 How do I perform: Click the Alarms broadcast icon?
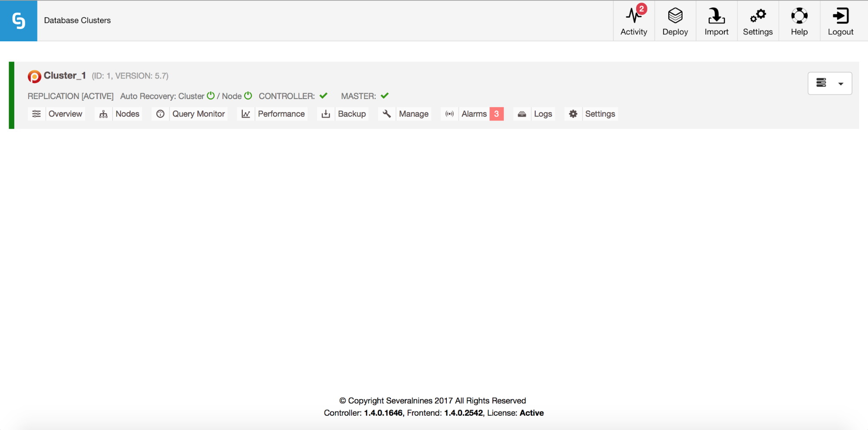coord(449,114)
